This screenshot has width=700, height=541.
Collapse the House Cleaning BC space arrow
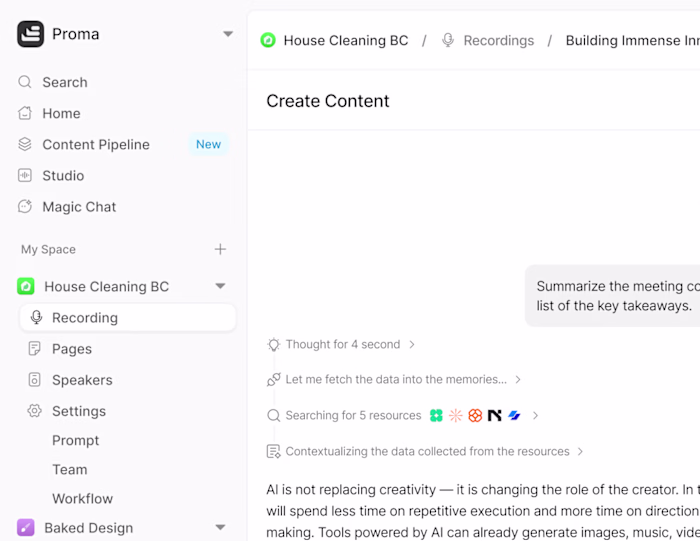click(220, 286)
